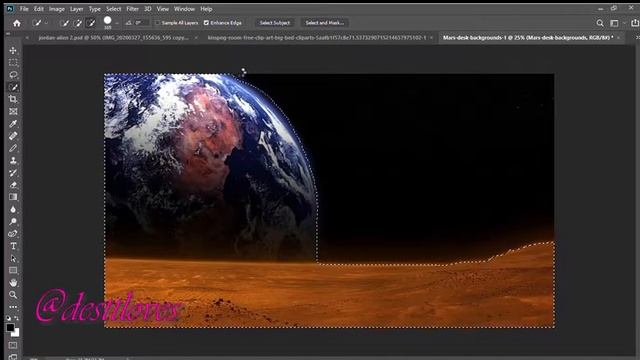Open the File menu
The width and height of the screenshot is (640, 360).
click(x=24, y=9)
